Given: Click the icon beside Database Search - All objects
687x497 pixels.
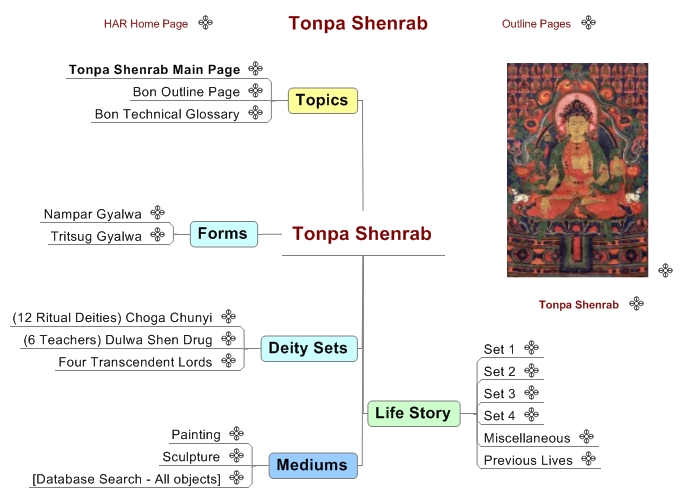Looking at the screenshot, I should coord(236,478).
